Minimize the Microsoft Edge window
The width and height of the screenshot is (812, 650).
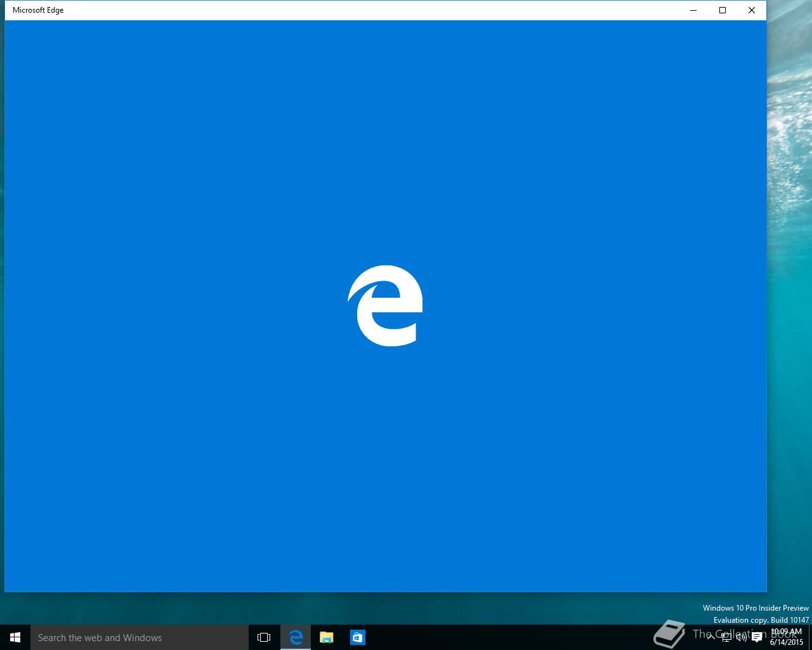[x=693, y=10]
